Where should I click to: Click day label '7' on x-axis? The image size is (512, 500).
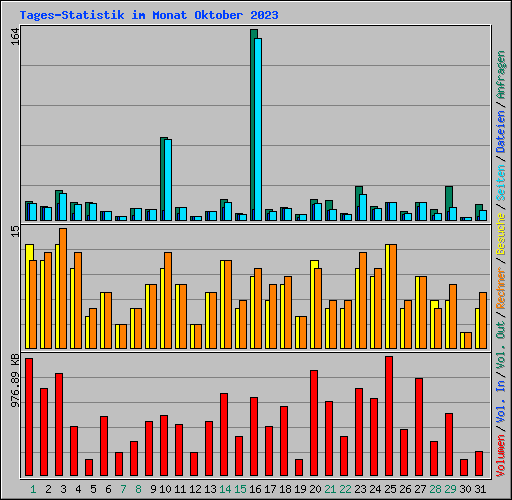(x=123, y=489)
